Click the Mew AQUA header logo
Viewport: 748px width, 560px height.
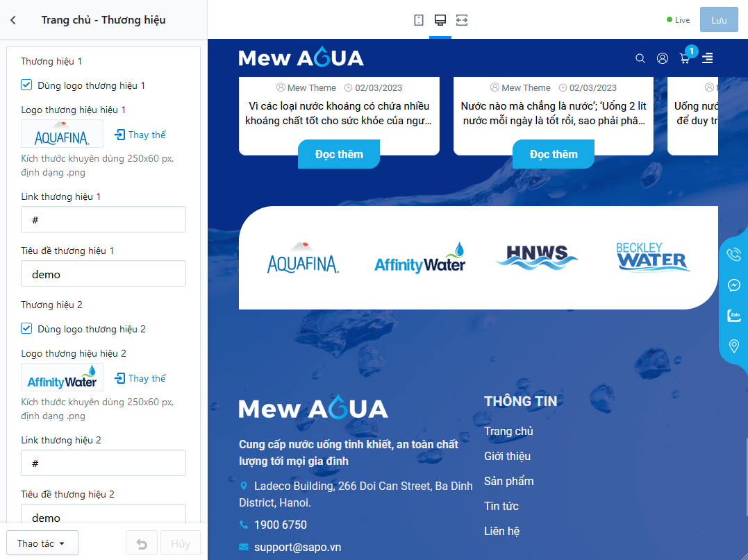click(x=301, y=58)
